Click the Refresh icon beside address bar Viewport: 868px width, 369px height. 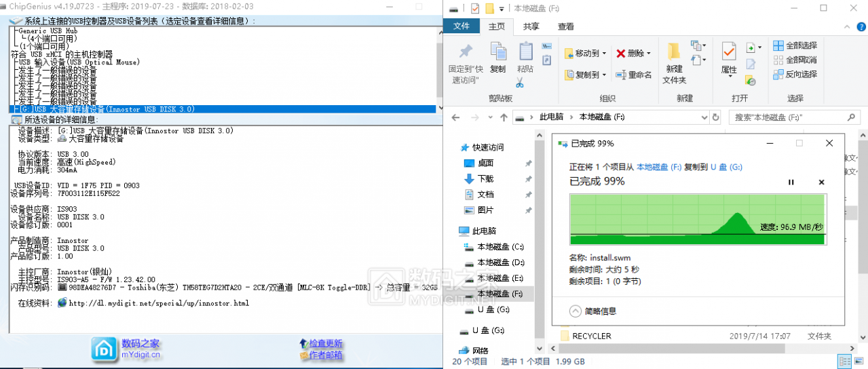tap(715, 117)
